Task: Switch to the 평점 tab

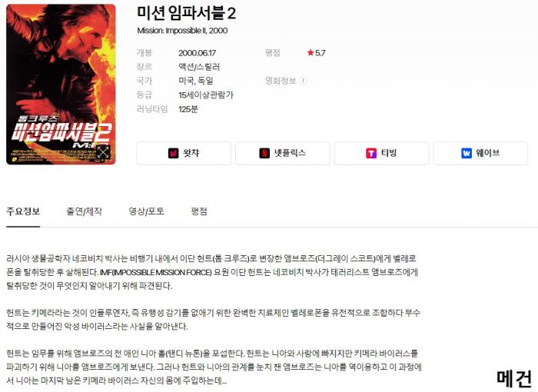Action: point(199,211)
